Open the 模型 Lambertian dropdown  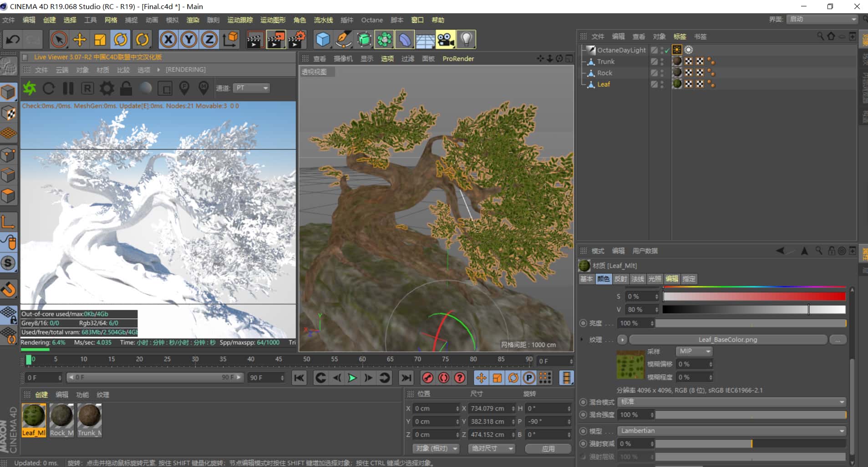732,431
